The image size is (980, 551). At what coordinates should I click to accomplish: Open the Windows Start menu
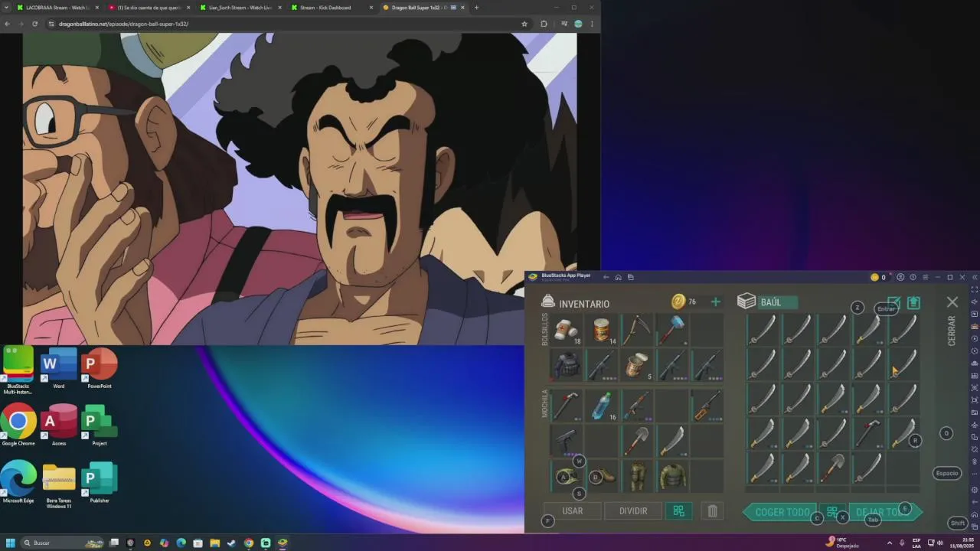click(11, 543)
